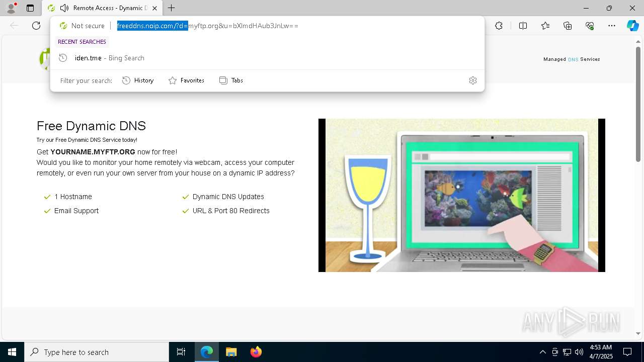Click the Edge icon on the taskbar
The height and width of the screenshot is (362, 644).
click(x=207, y=352)
